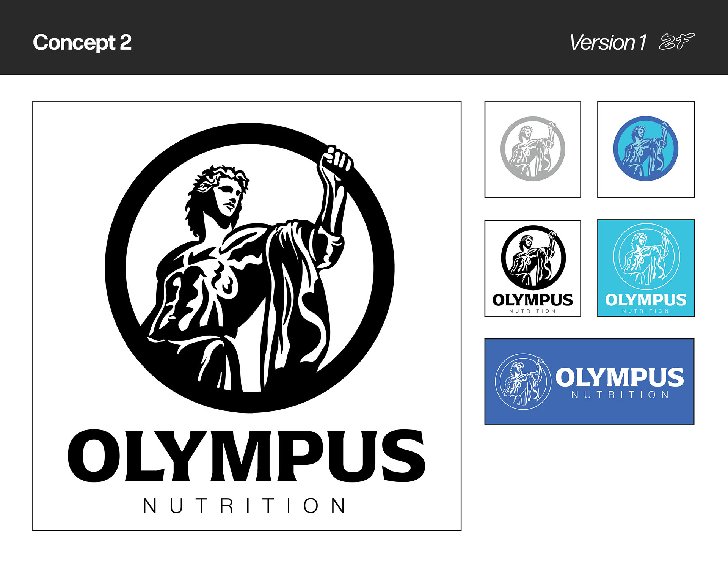Click the large OLYMPUS wordmark text

click(246, 456)
